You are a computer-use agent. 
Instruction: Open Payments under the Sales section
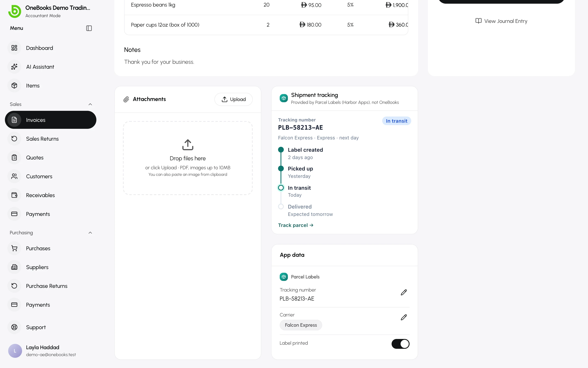pyautogui.click(x=51, y=214)
